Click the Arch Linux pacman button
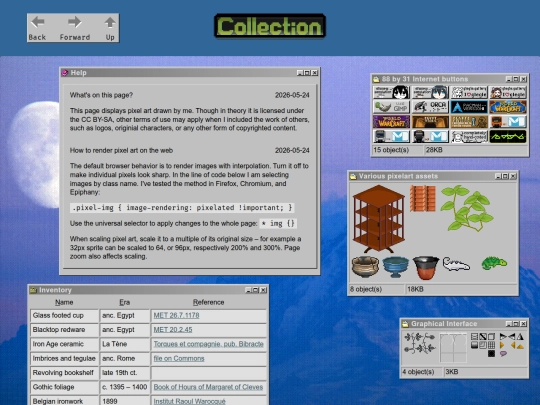The image size is (540, 405). [x=469, y=107]
